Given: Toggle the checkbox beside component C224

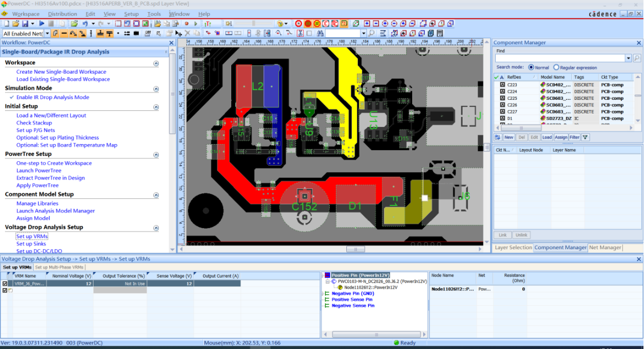Looking at the screenshot, I should tap(502, 91).
